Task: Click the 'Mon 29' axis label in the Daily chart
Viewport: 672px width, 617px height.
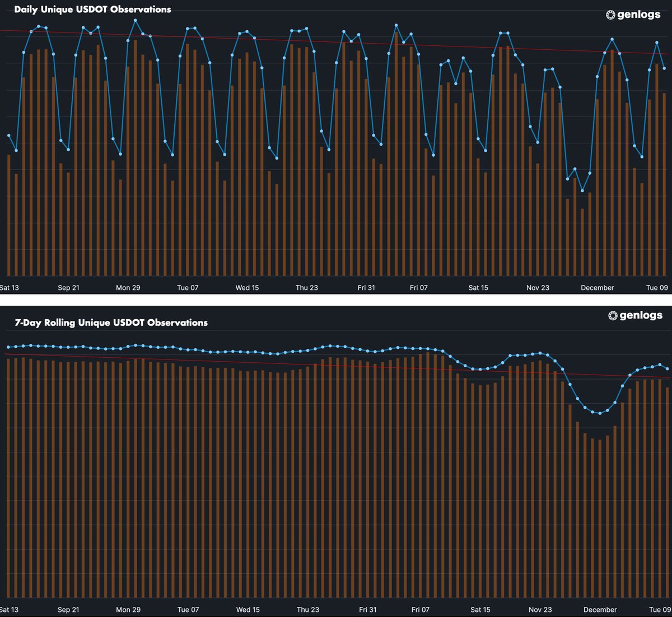Action: 128,288
